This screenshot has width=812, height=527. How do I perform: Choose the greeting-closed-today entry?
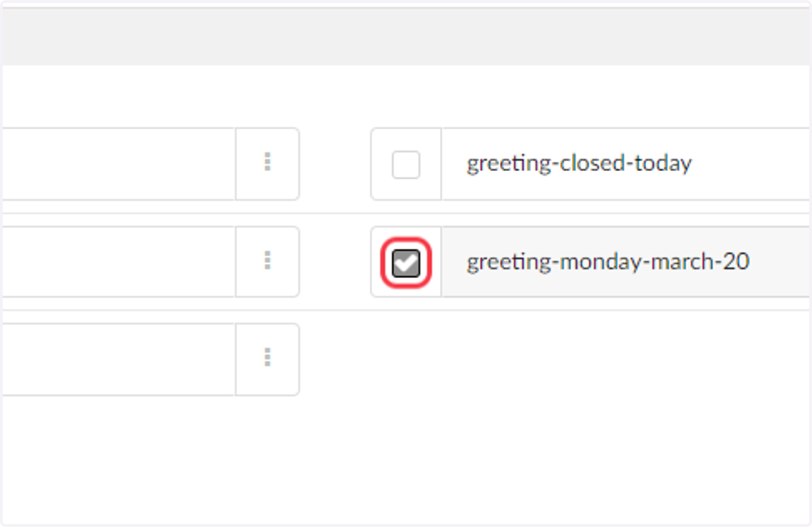[x=591, y=164]
